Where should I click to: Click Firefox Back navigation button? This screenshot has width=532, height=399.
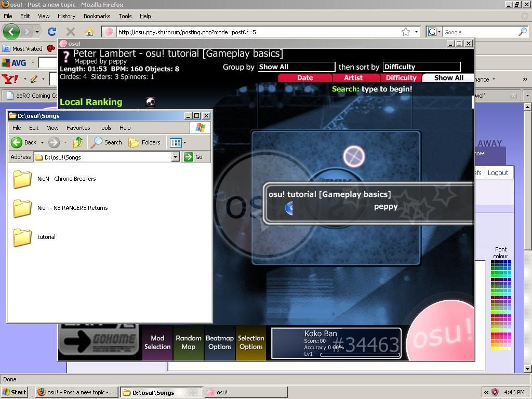click(11, 32)
